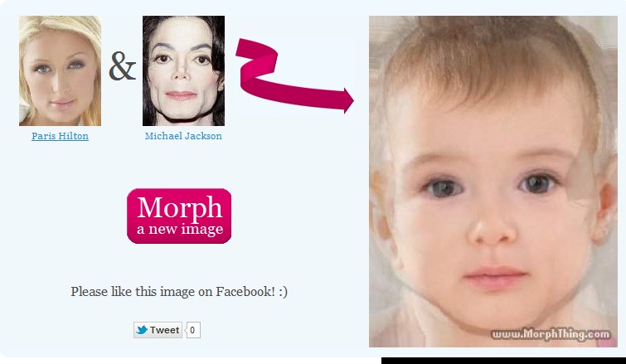626x364 pixels.
Task: Click 'a new image' text on pink button
Action: (x=180, y=229)
